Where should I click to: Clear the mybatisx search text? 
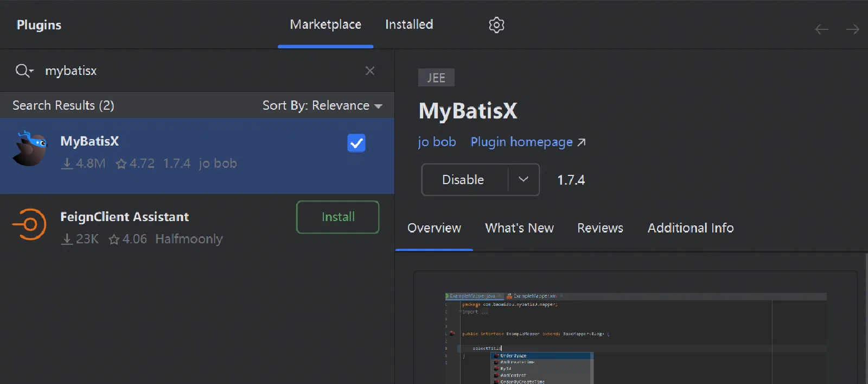(370, 71)
